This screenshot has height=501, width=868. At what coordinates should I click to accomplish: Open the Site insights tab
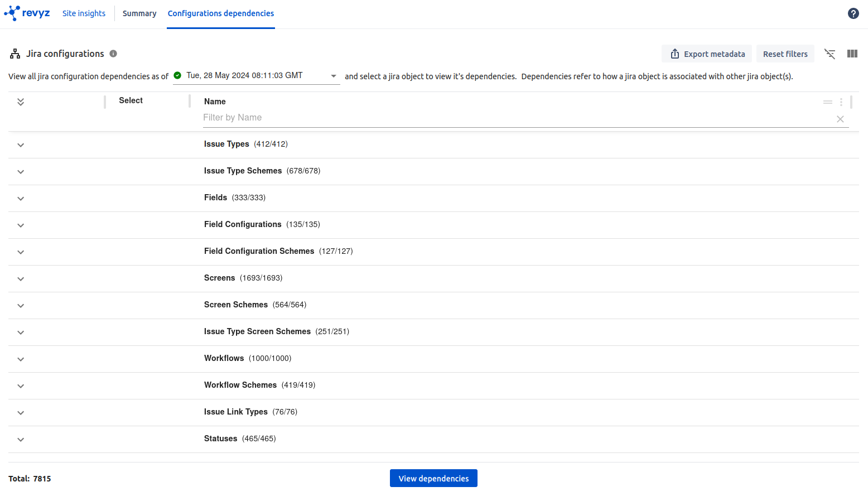click(84, 13)
